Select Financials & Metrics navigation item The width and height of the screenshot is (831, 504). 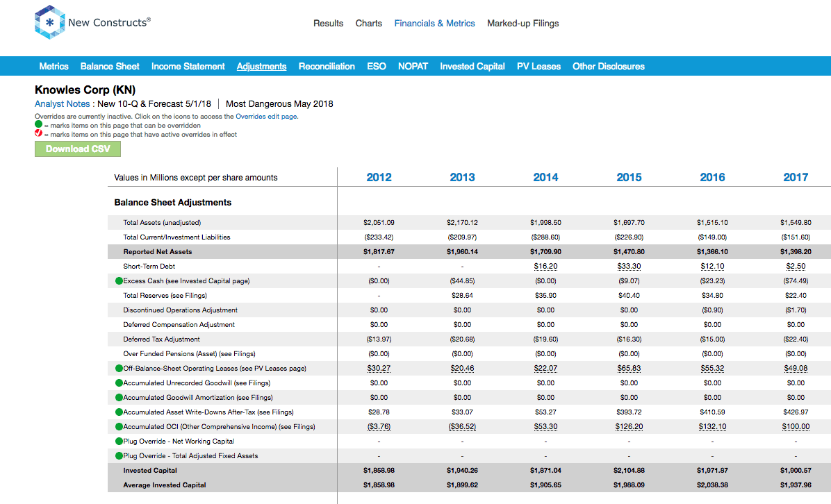[x=434, y=24]
